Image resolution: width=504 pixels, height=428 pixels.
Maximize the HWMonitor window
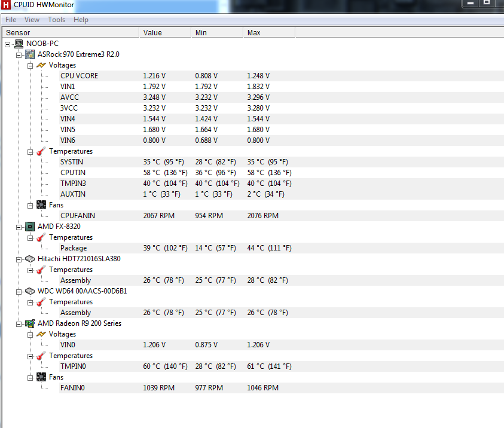[x=487, y=3]
